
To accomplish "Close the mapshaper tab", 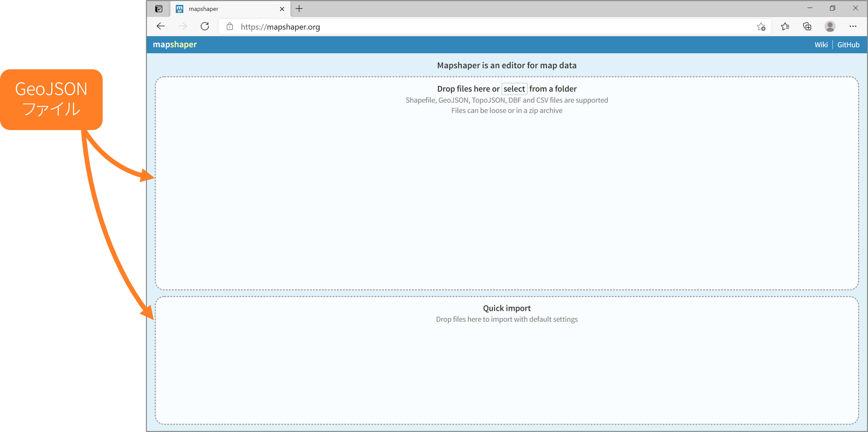I will coord(282,9).
